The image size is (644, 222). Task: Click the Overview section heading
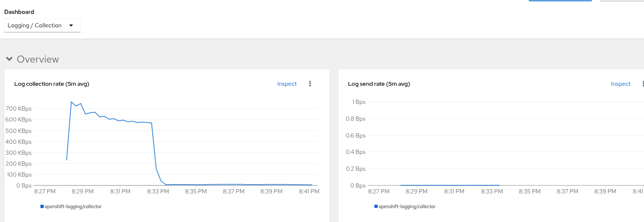point(38,59)
